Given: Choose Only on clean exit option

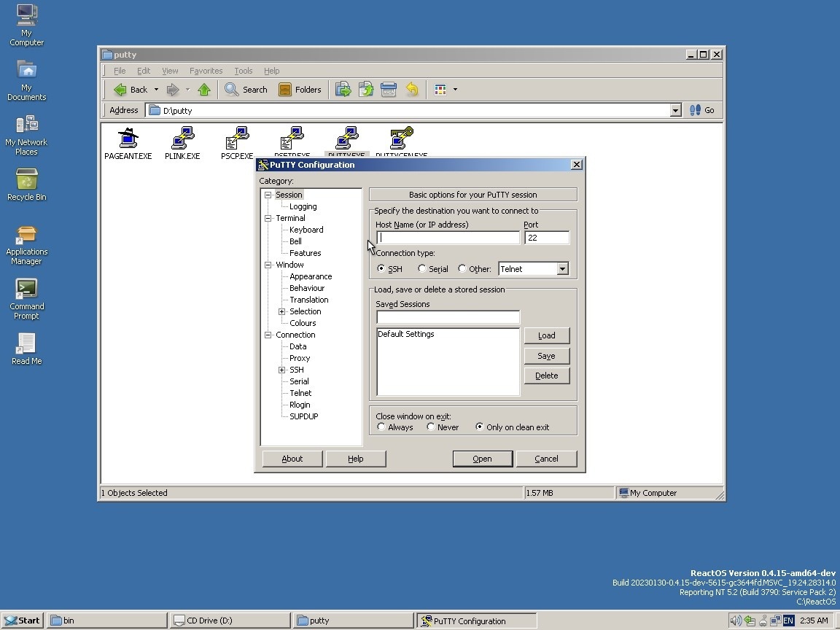Looking at the screenshot, I should click(x=480, y=427).
